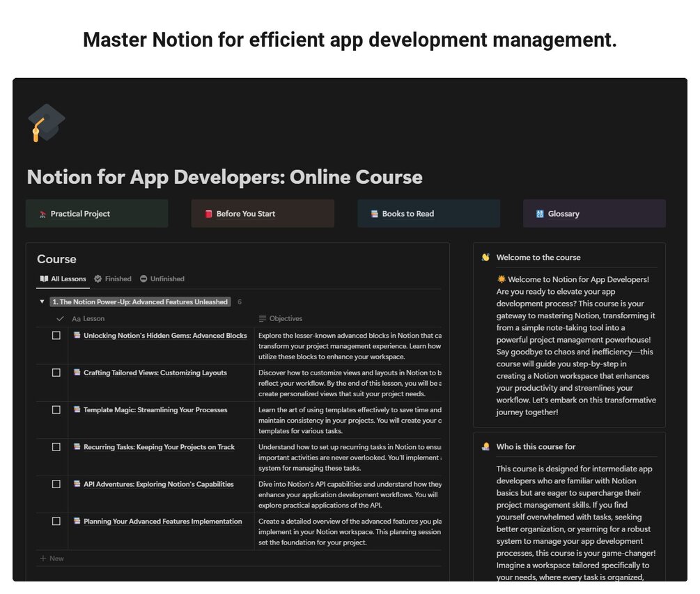The width and height of the screenshot is (700, 594).
Task: Click the Welcome to the course heading
Action: 538,258
